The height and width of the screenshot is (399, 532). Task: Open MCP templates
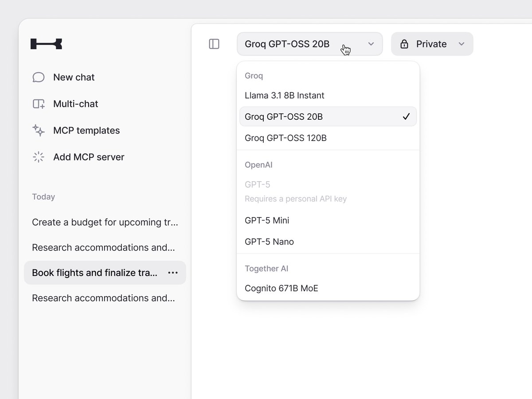pos(86,130)
